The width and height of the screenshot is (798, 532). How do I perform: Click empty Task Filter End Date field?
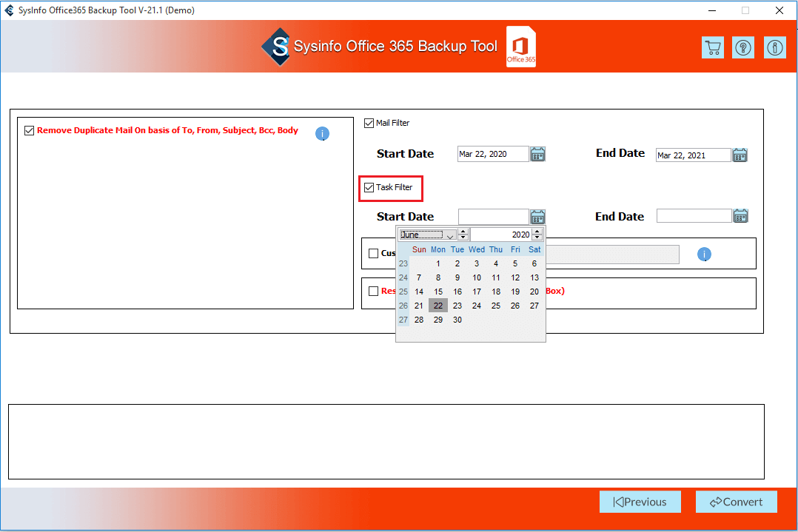[694, 215]
